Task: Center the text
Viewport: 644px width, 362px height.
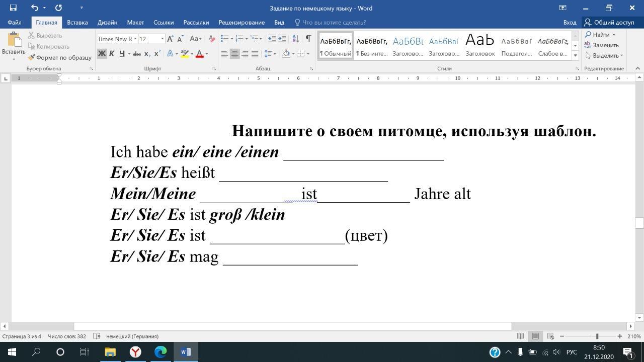Action: [x=234, y=54]
